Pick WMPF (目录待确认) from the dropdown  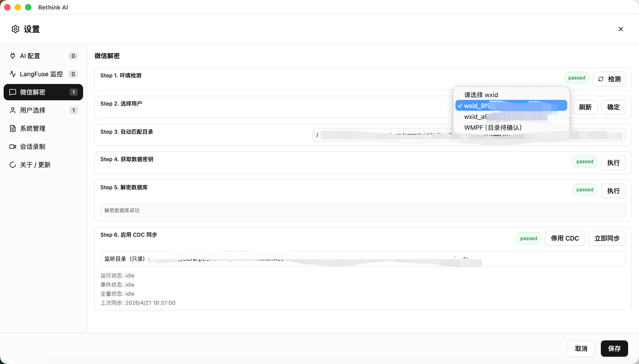click(x=493, y=128)
